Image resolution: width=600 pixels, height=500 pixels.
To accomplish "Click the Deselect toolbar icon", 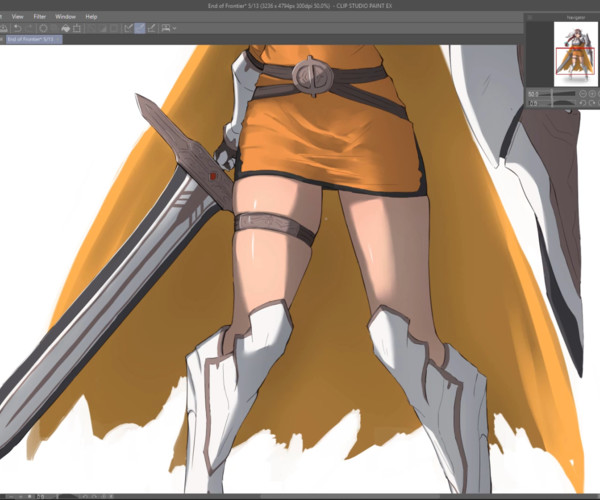I will pos(91,28).
